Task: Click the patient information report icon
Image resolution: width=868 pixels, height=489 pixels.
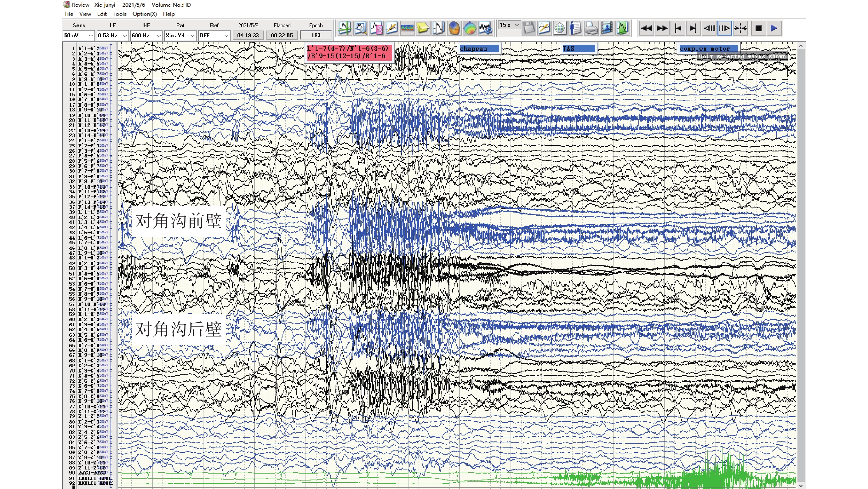Action: click(x=575, y=28)
